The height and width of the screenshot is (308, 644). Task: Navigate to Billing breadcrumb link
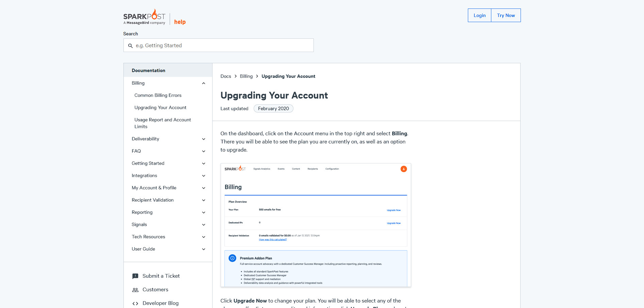coord(246,76)
